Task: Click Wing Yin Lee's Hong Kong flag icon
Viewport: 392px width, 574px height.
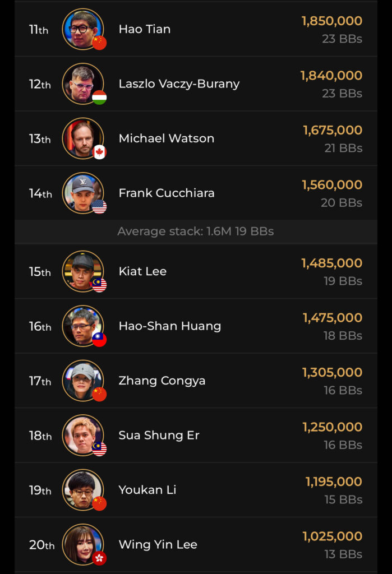Action: (x=99, y=558)
